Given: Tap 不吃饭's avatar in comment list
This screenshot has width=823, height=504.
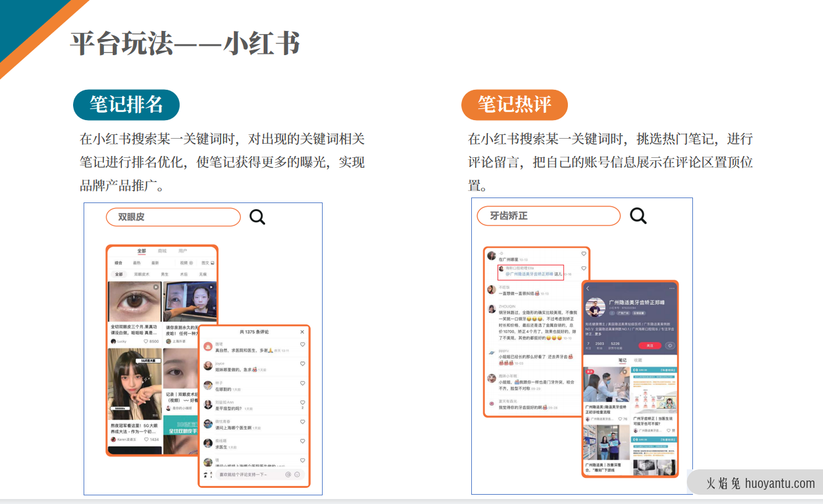Looking at the screenshot, I should pyautogui.click(x=492, y=290).
